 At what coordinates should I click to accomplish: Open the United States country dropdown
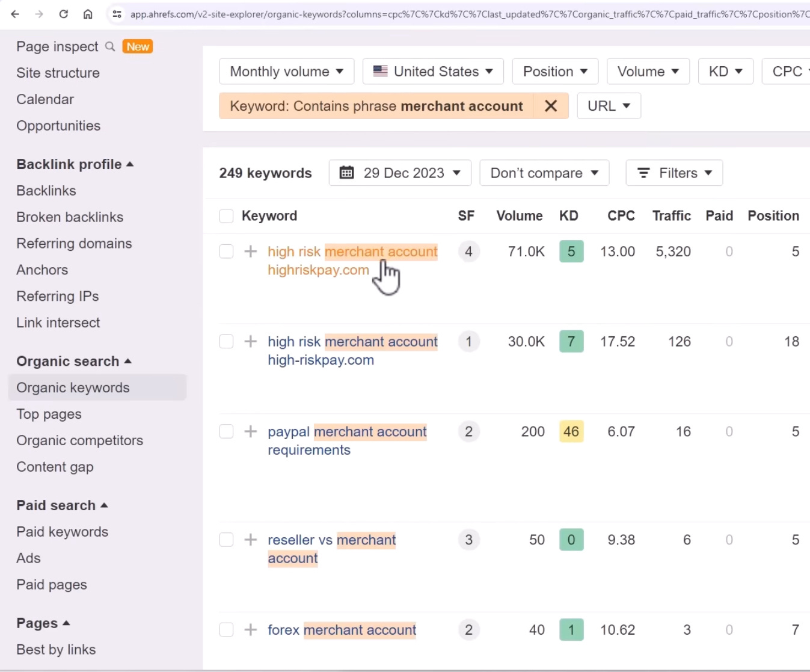[x=433, y=72]
